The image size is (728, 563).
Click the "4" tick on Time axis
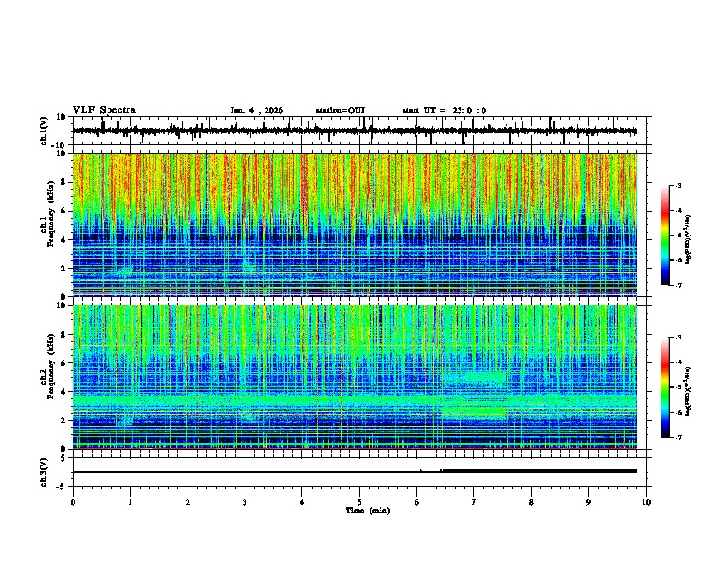point(301,502)
